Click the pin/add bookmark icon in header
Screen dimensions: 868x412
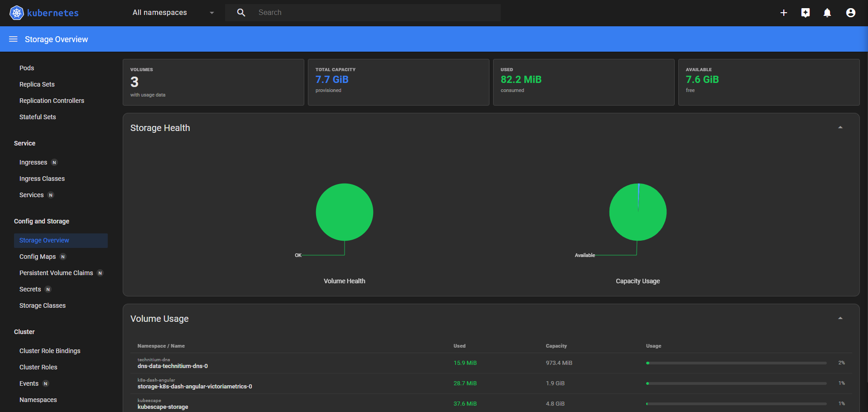click(x=806, y=13)
